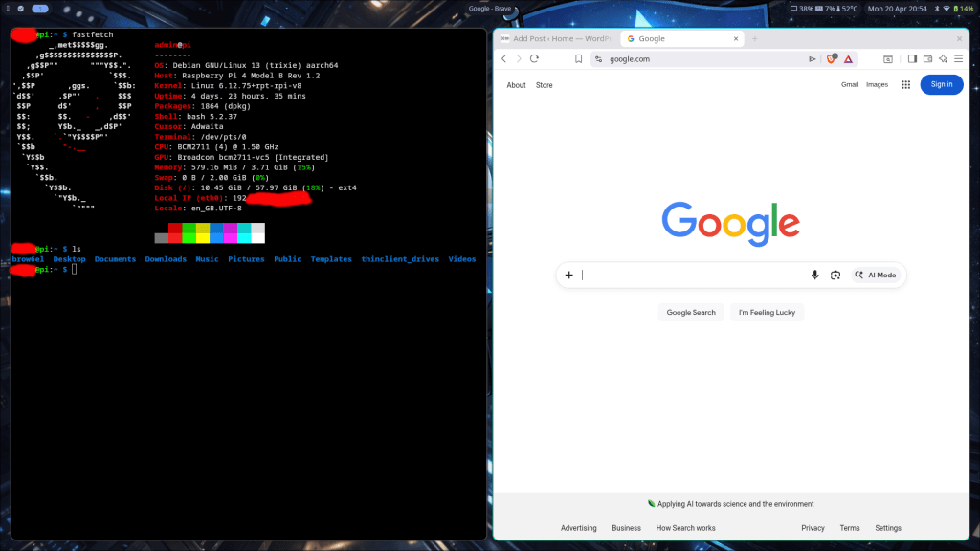The height and width of the screenshot is (551, 980).
Task: Click the Brave Rewards triangle icon
Action: pyautogui.click(x=848, y=58)
